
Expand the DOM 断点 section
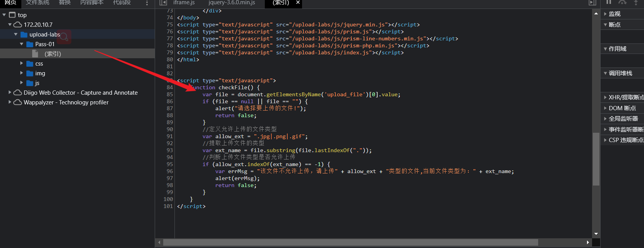click(x=622, y=108)
